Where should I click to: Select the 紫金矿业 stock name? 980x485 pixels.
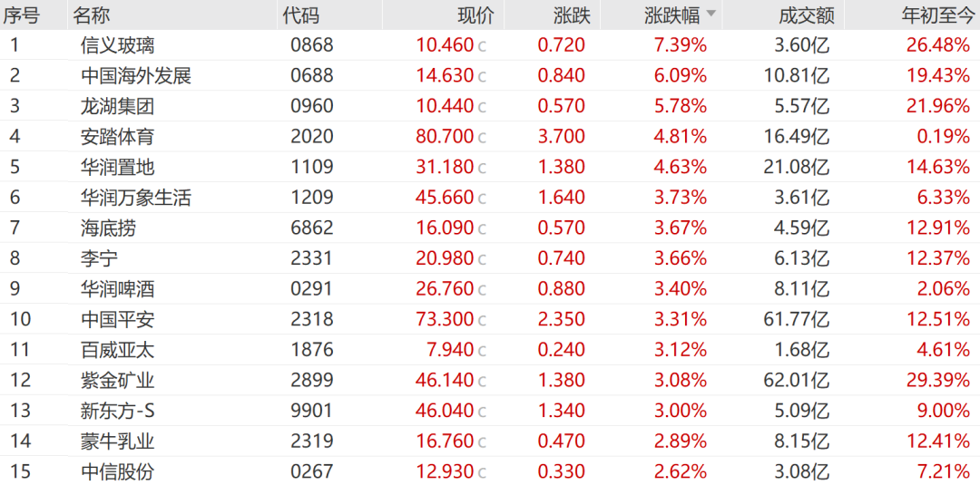(x=118, y=380)
